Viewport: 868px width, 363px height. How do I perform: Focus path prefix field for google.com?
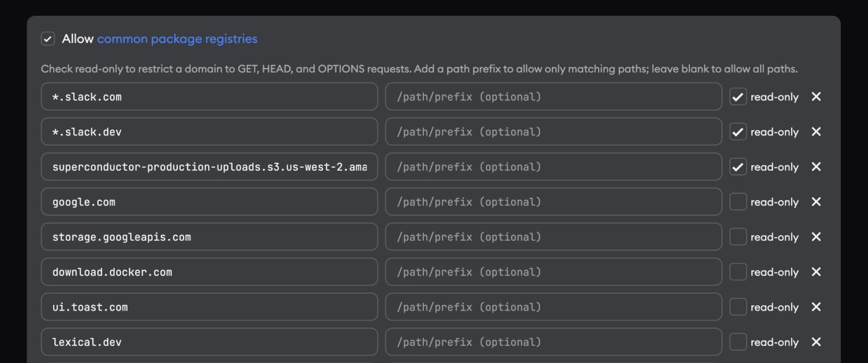(x=554, y=202)
